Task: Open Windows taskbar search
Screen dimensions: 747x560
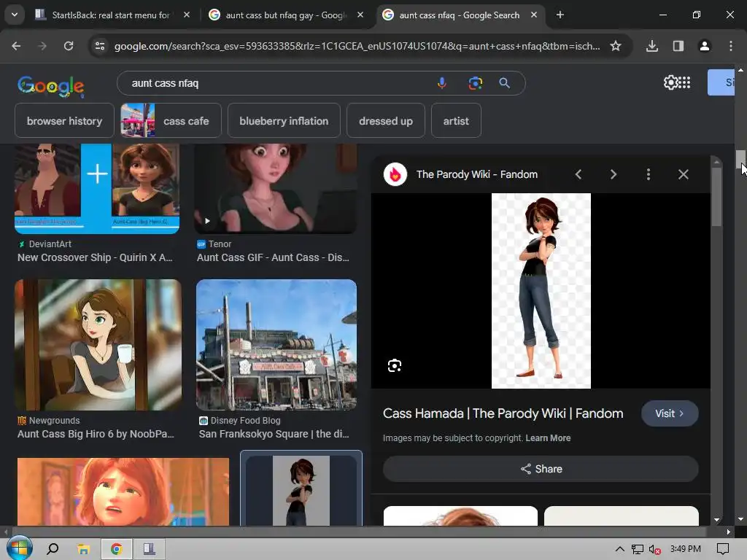Action: [53, 549]
